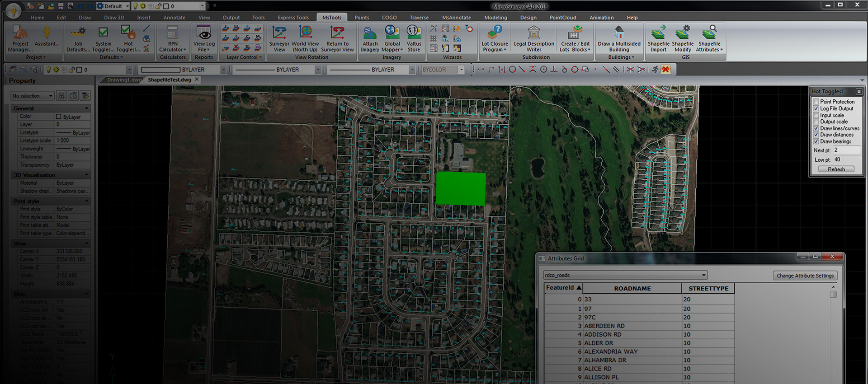Toggle the Log File Output checkbox
Viewport: 868px width, 384px height.
tap(816, 109)
